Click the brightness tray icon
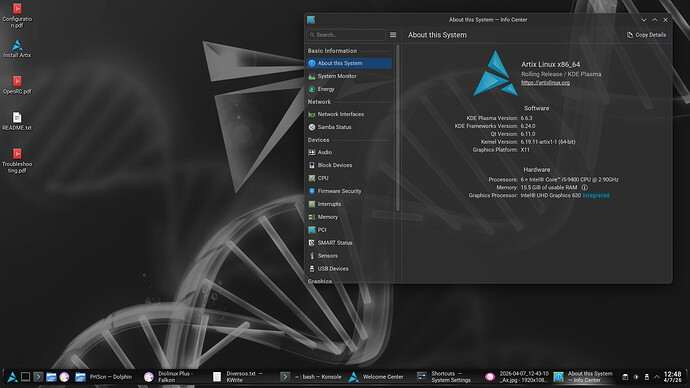This screenshot has width=690, height=388. click(x=636, y=377)
